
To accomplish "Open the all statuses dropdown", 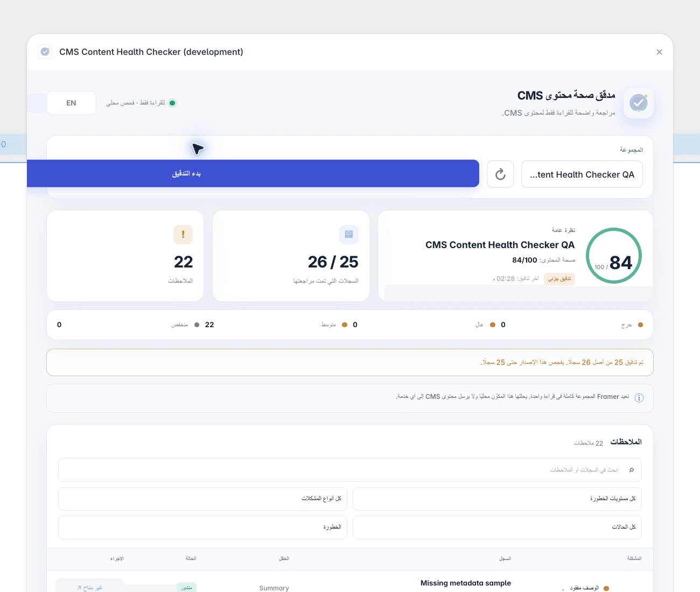I will (x=497, y=527).
